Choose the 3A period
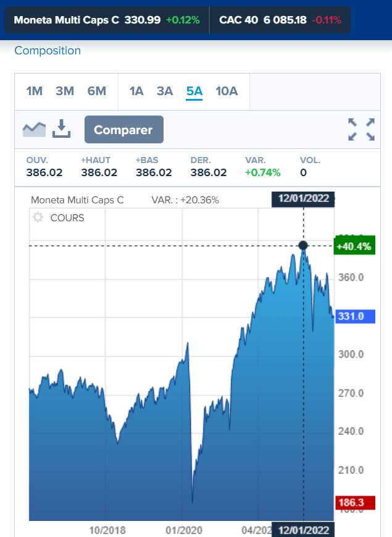This screenshot has width=392, height=537. [x=165, y=91]
